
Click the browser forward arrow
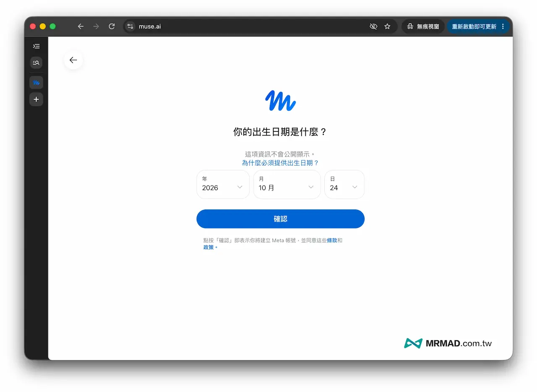[96, 26]
